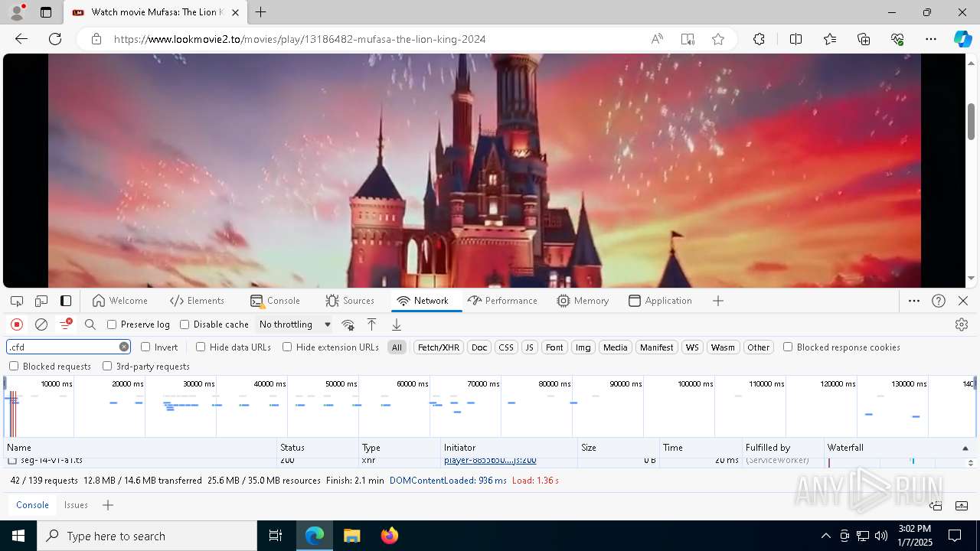This screenshot has height=551, width=980.
Task: Refresh the lookmovie2 page
Action: point(55,39)
